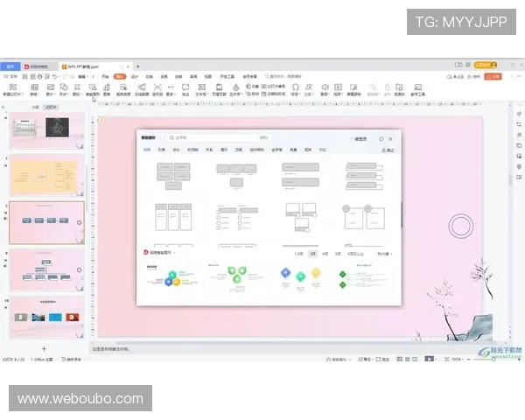This screenshot has width=525, height=420.
Task: Switch to the Design ribbon tab
Action: point(134,77)
